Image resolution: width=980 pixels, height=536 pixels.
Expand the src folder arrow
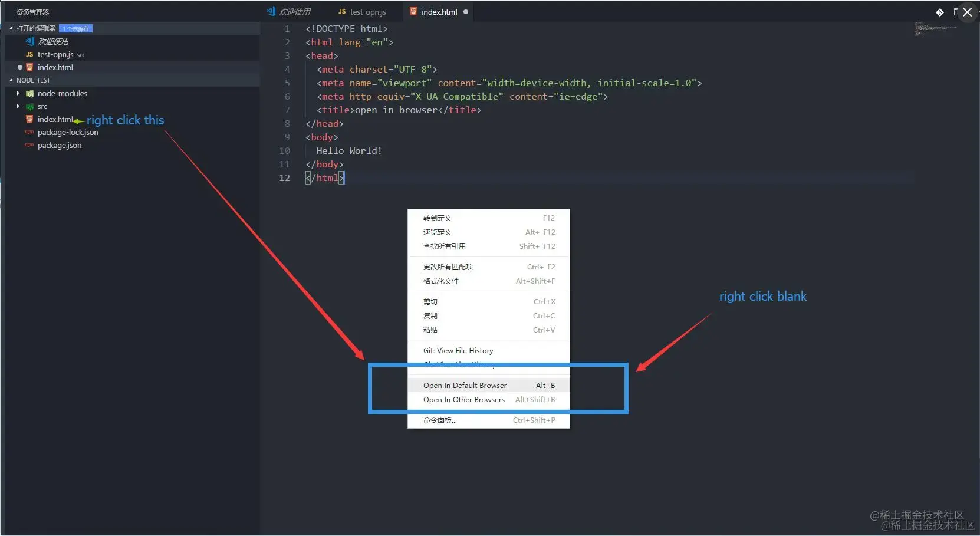(x=18, y=106)
